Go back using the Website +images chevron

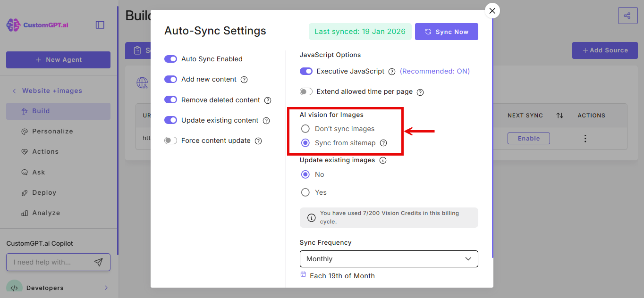point(14,91)
